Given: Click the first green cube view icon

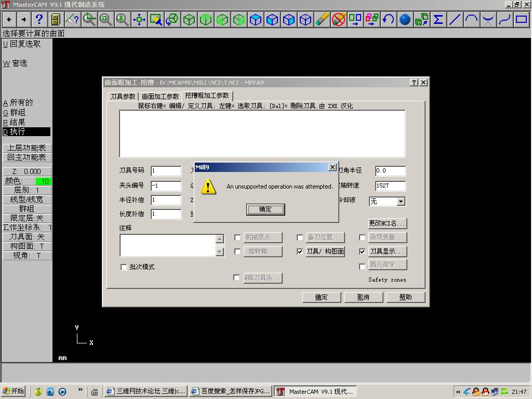Looking at the screenshot, I should [189, 20].
